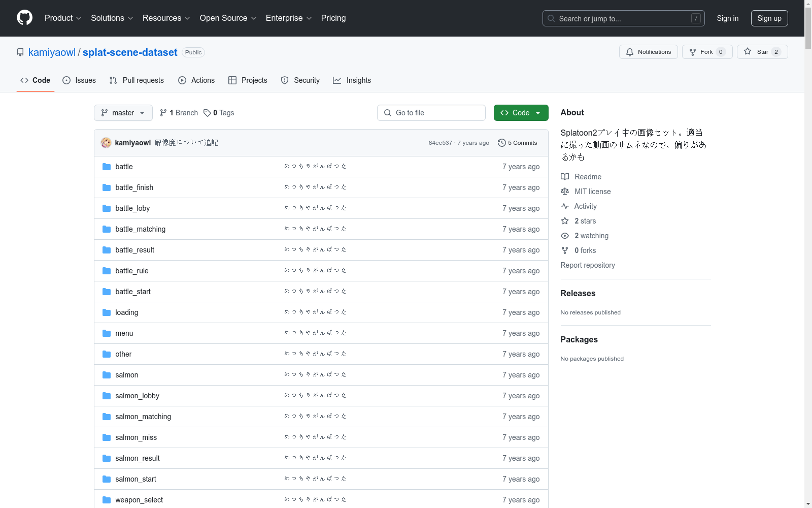Open the master branch selector dropdown
The image size is (812, 508).
pos(123,113)
